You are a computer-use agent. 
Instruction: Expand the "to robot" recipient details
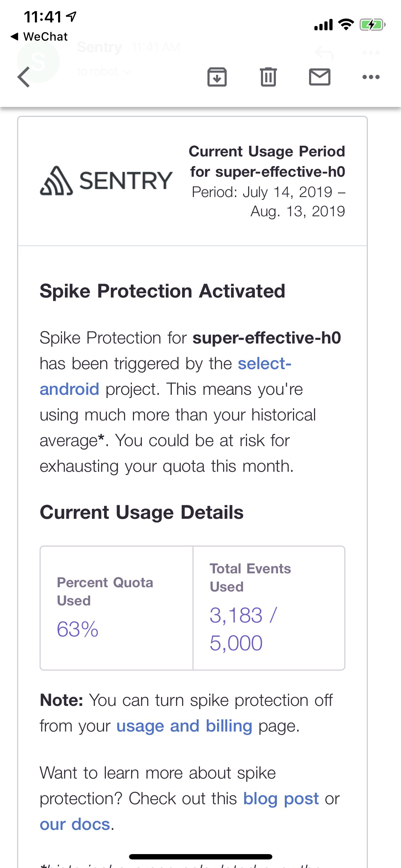click(x=103, y=72)
